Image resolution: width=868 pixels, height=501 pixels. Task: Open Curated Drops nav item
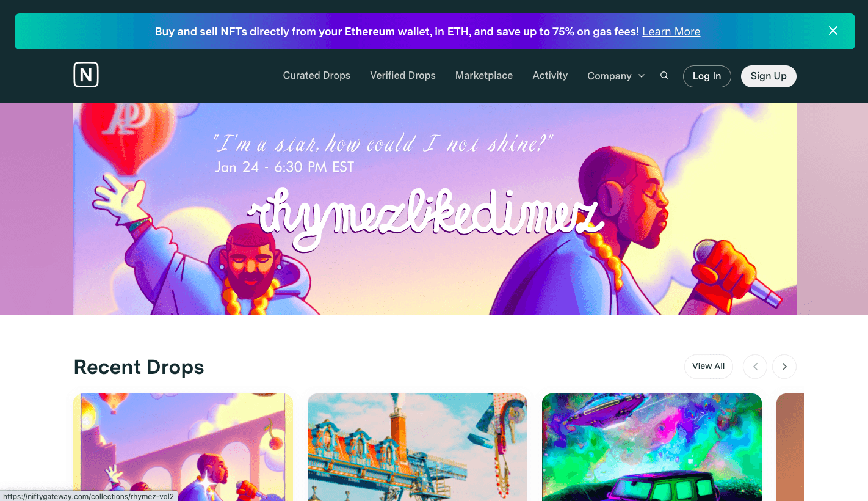point(317,76)
